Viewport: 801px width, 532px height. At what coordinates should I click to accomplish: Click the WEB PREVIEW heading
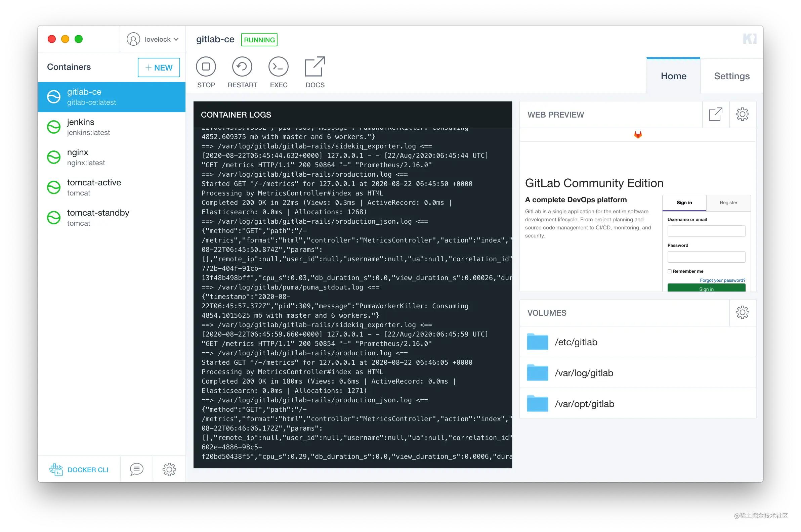coord(556,115)
